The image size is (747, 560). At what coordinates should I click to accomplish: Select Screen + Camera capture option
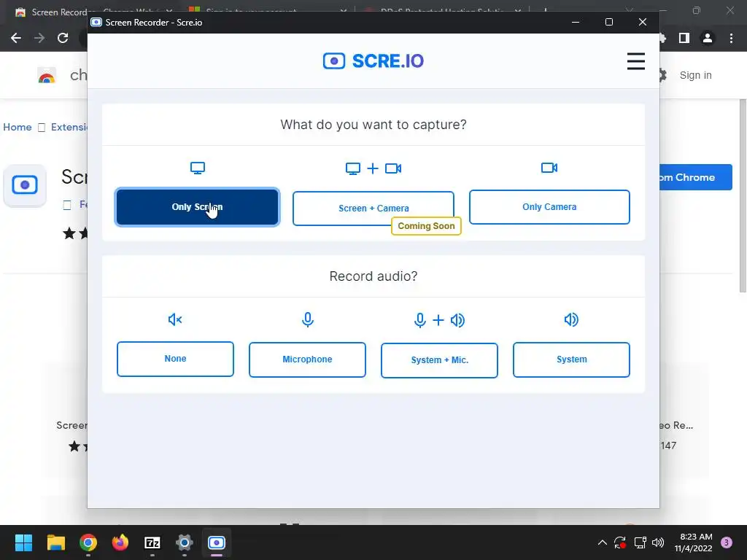click(x=373, y=208)
